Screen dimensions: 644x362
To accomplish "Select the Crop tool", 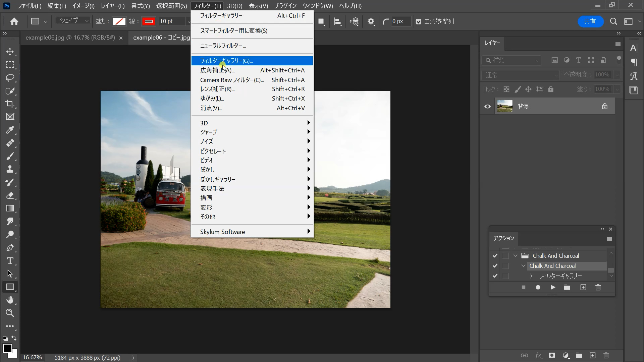I will pyautogui.click(x=10, y=104).
